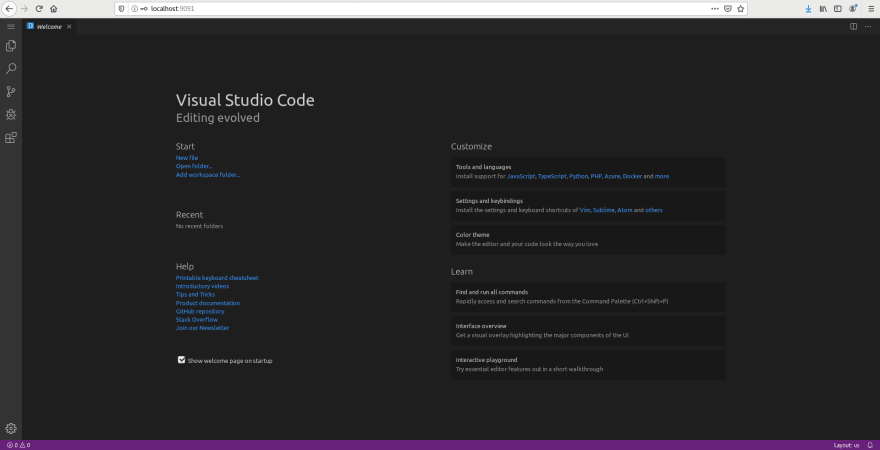Toggle Show welcome page on startup
Viewport: 880px width, 450px height.
(181, 360)
